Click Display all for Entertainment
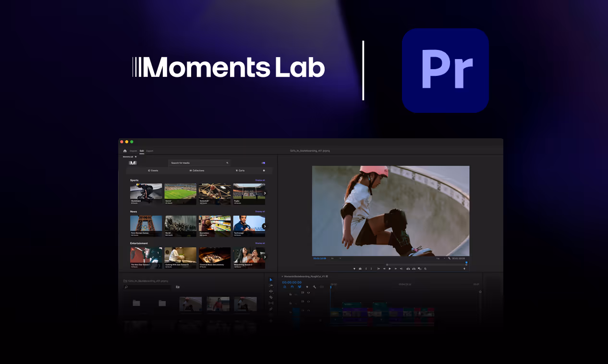This screenshot has height=364, width=608. 260,243
